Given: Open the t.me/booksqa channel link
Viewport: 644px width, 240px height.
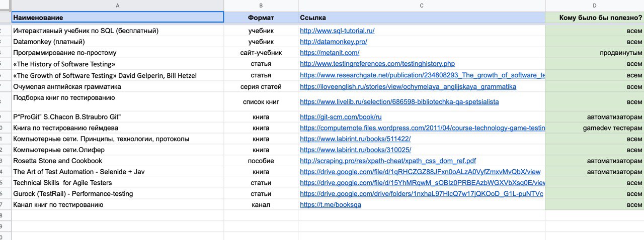Looking at the screenshot, I should [x=331, y=205].
